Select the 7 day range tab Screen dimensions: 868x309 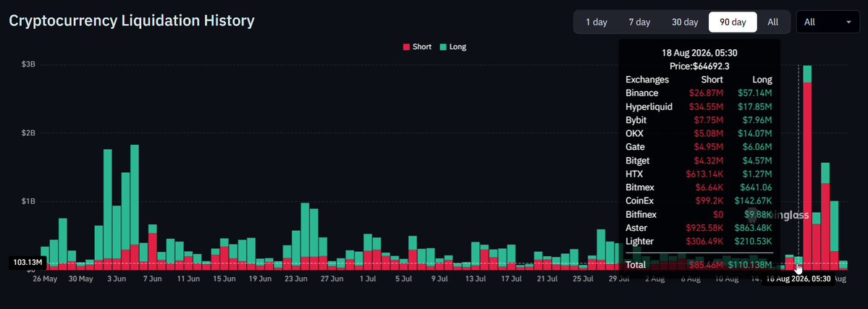(x=639, y=22)
